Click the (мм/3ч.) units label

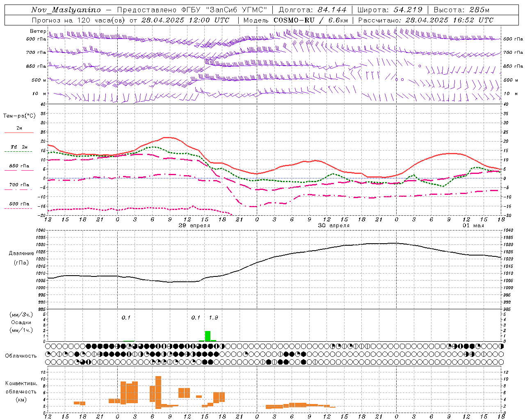(x=21, y=315)
